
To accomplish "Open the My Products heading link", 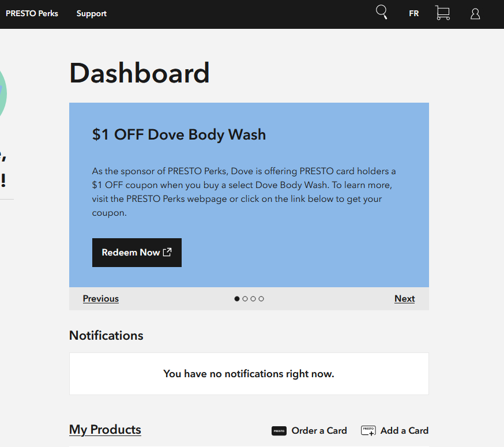I will click(105, 430).
